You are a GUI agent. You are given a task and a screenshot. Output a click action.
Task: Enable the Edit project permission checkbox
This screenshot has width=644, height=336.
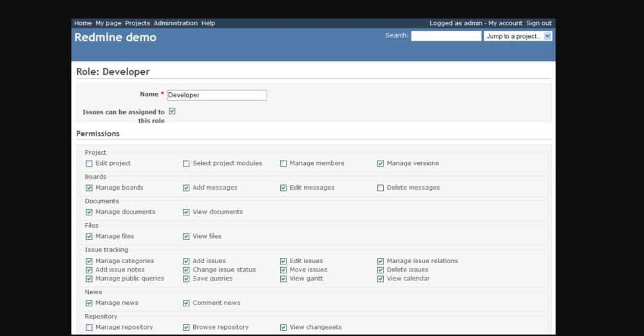click(89, 164)
